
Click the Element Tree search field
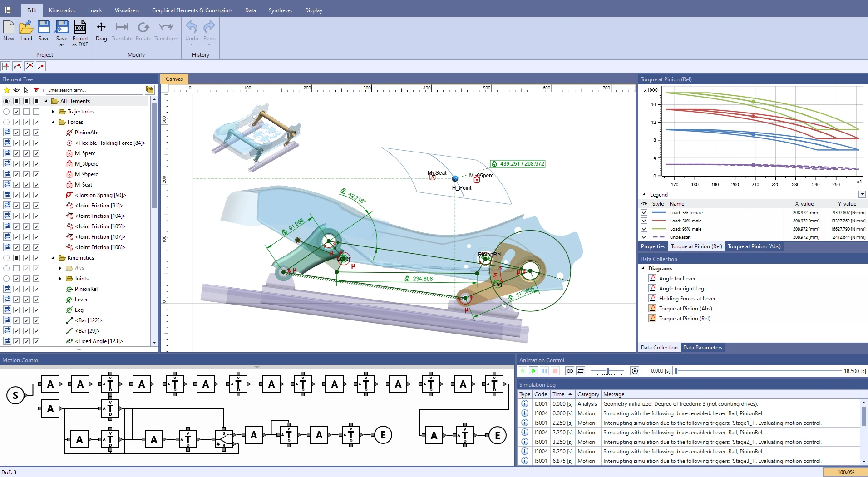pyautogui.click(x=94, y=90)
